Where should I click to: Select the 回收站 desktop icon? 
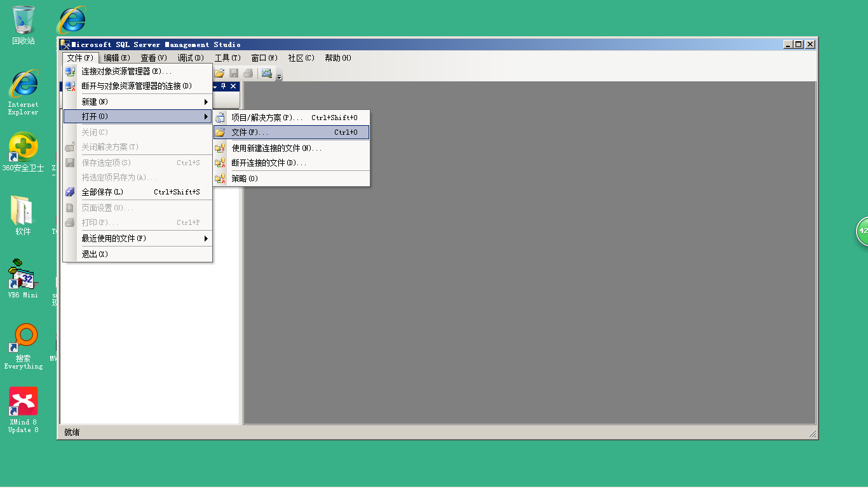click(x=24, y=25)
